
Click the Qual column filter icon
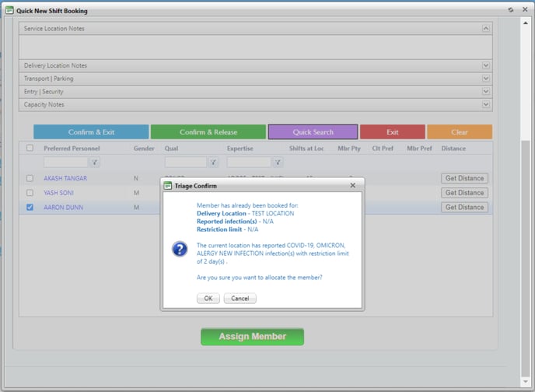213,163
